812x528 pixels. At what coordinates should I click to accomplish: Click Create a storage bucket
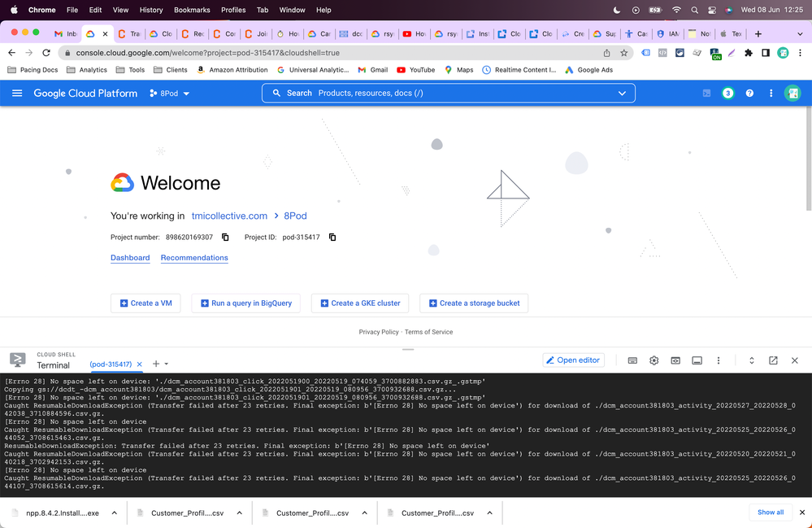(474, 303)
